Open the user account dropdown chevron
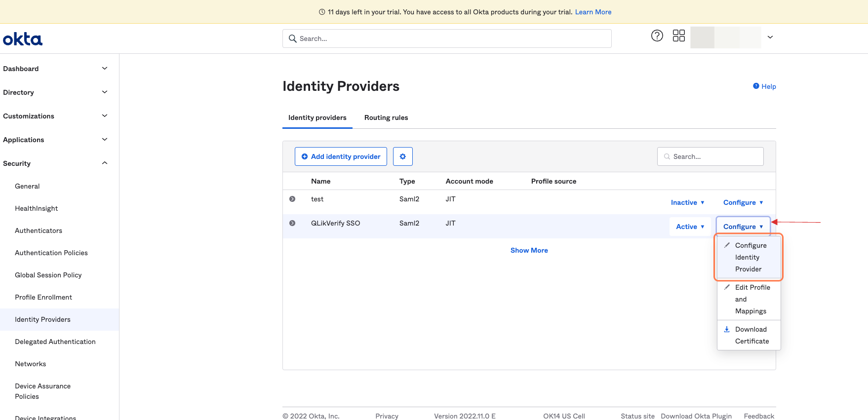This screenshot has height=420, width=868. pos(770,38)
